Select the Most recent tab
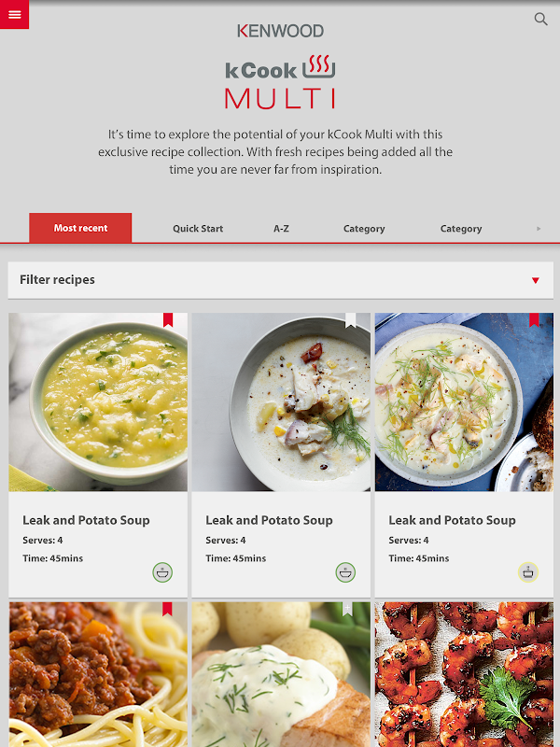Screen dimensions: 560x747 tap(80, 228)
